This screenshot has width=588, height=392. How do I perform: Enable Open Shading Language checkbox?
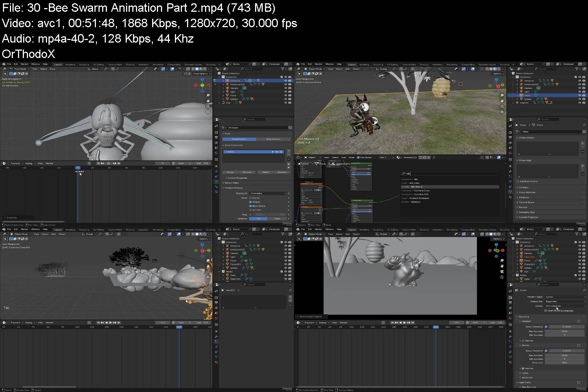(546, 311)
